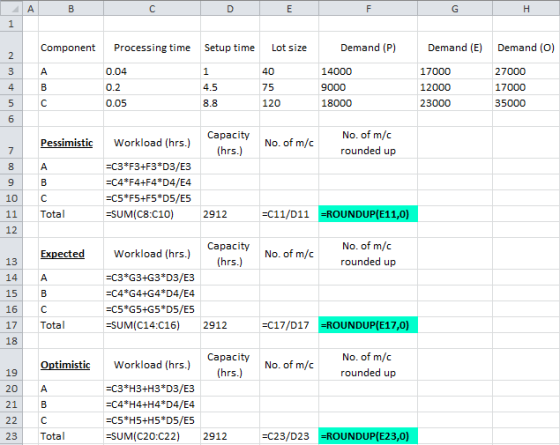Select capacity cell 2912 in row 17
This screenshot has width=560, height=445.
(230, 325)
